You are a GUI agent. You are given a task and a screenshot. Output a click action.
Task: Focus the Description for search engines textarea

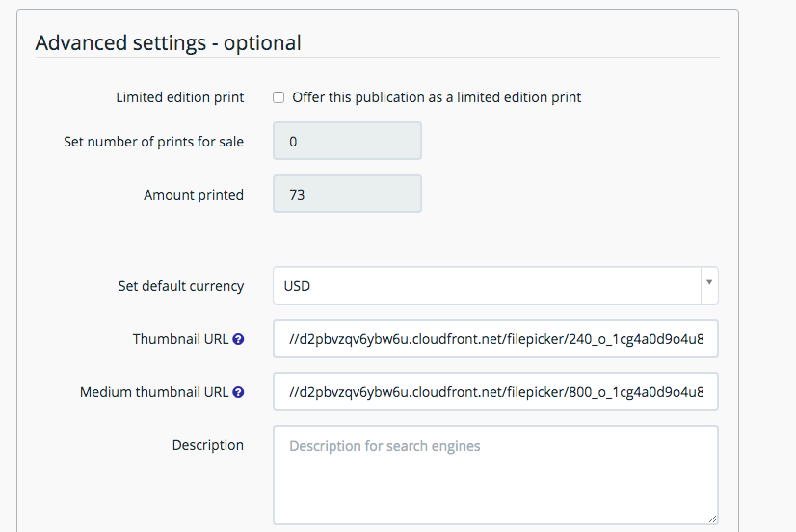(x=495, y=475)
